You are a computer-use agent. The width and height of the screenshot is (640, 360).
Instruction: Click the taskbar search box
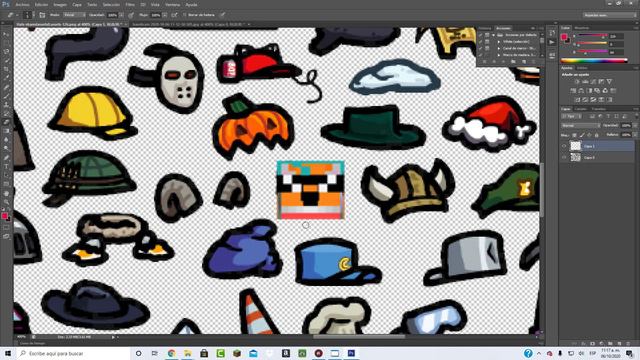point(73,353)
